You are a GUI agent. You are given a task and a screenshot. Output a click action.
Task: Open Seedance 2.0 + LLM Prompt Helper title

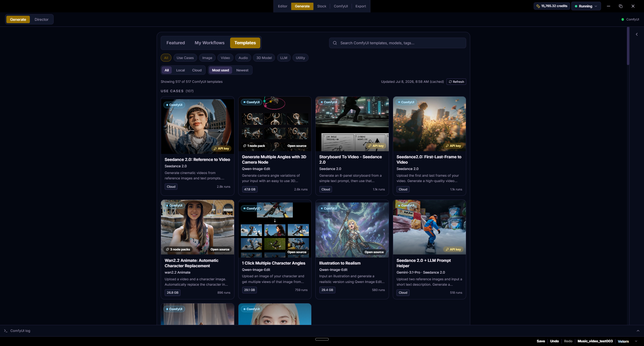pyautogui.click(x=424, y=263)
